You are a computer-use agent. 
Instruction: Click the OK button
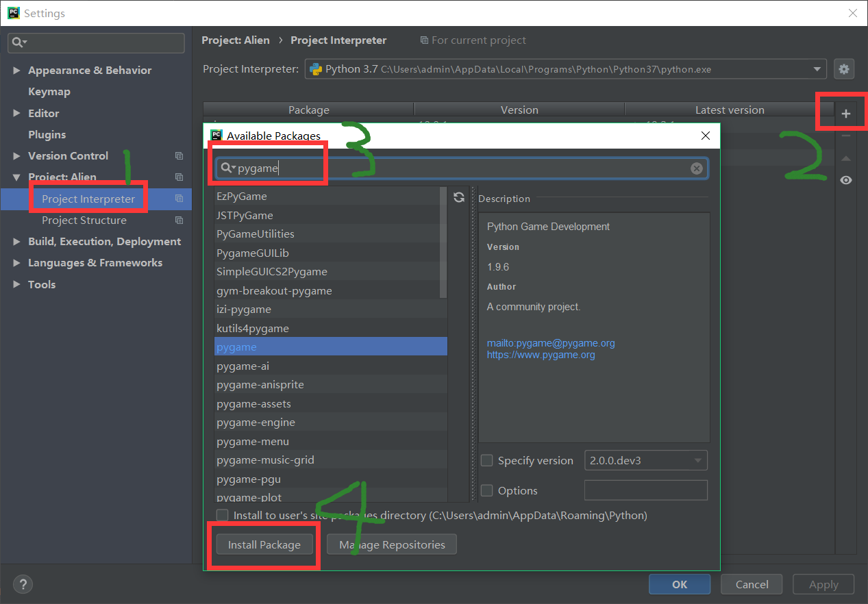[680, 584]
